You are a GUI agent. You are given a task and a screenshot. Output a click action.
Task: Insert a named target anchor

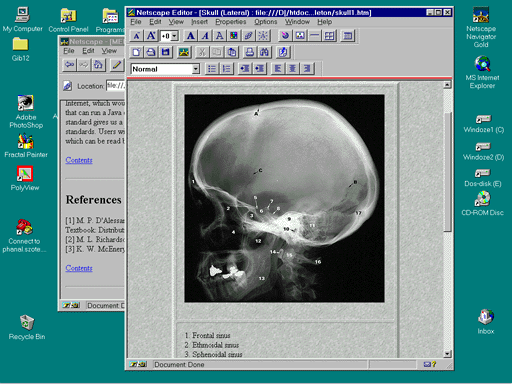(x=285, y=36)
